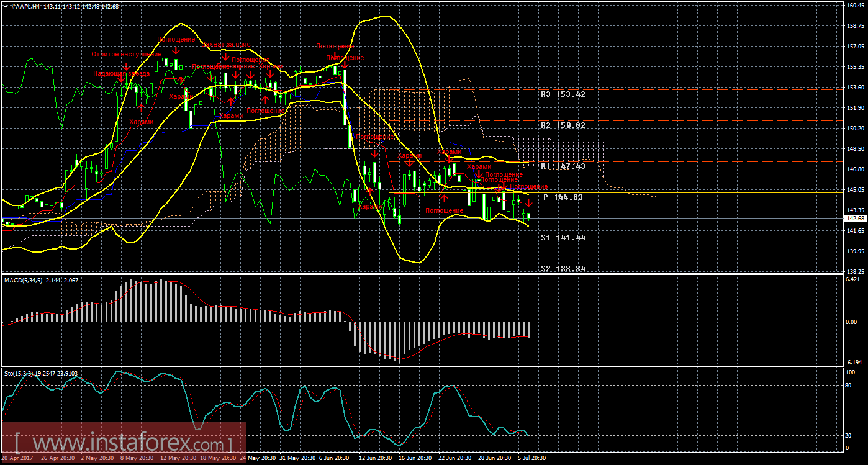Screen dimensions: 868x465
Task: Select the R3 153.42 resistance label
Action: pos(563,94)
